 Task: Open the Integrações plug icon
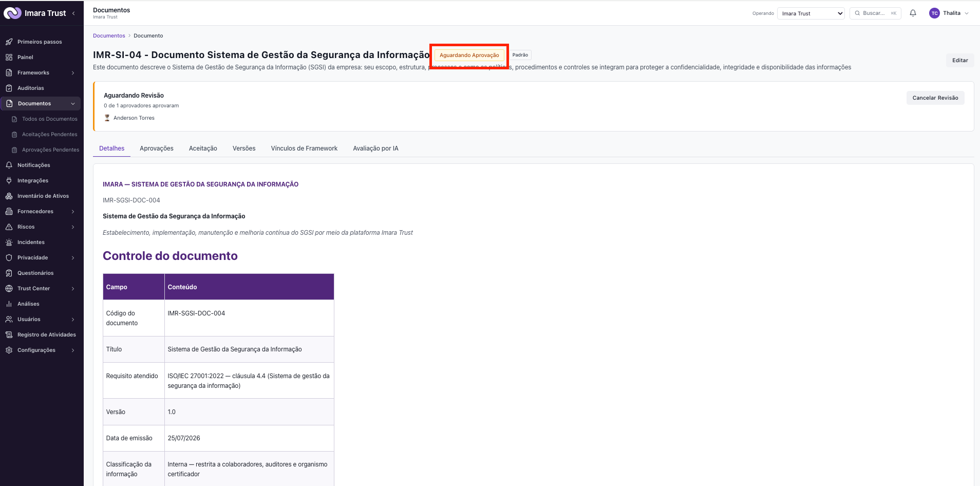pos(9,180)
